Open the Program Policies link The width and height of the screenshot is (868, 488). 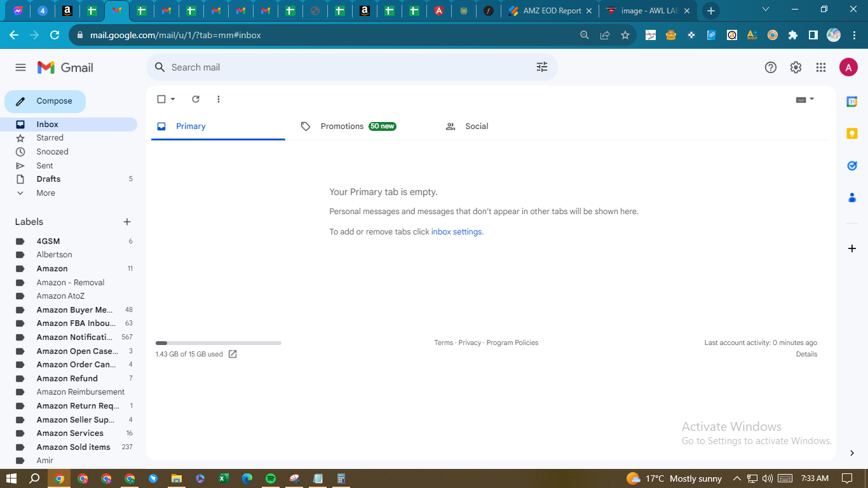[x=512, y=342]
